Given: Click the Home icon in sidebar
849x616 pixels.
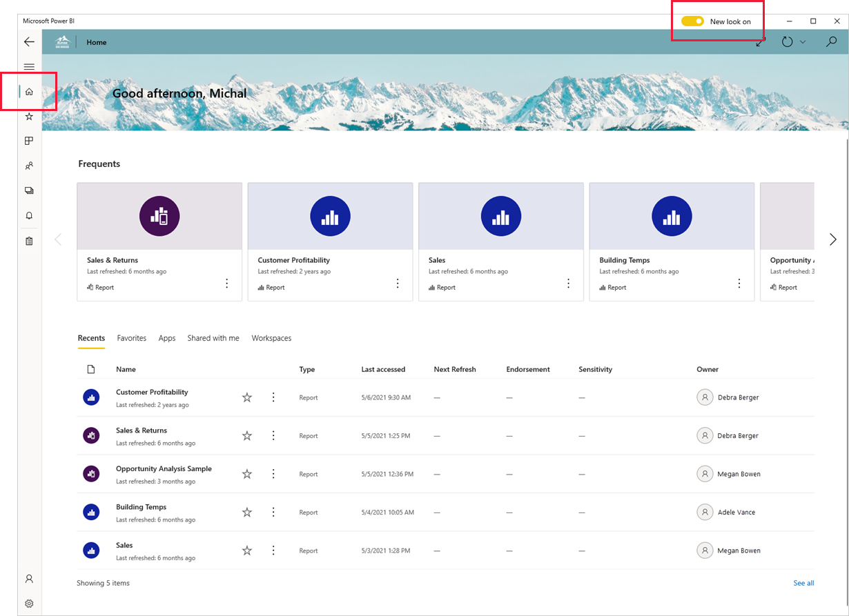Looking at the screenshot, I should (x=29, y=92).
